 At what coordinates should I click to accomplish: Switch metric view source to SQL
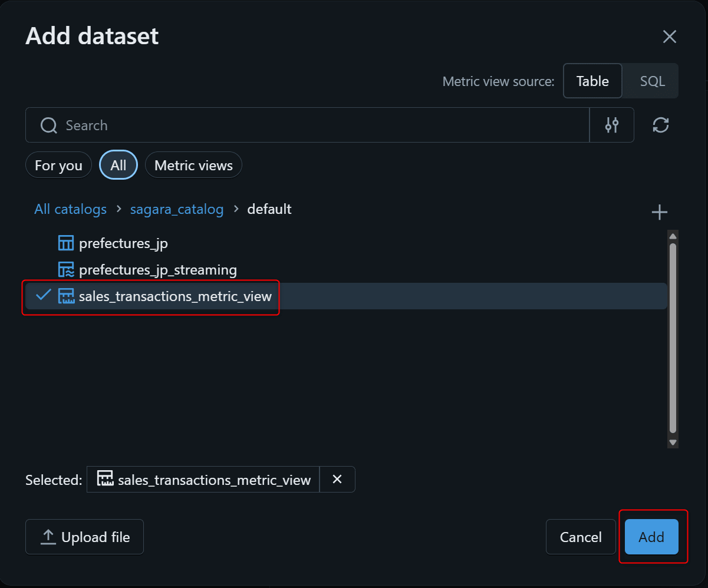(x=652, y=81)
